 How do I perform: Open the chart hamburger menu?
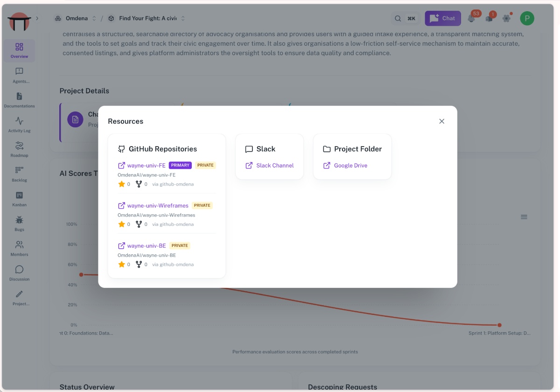coord(524,217)
